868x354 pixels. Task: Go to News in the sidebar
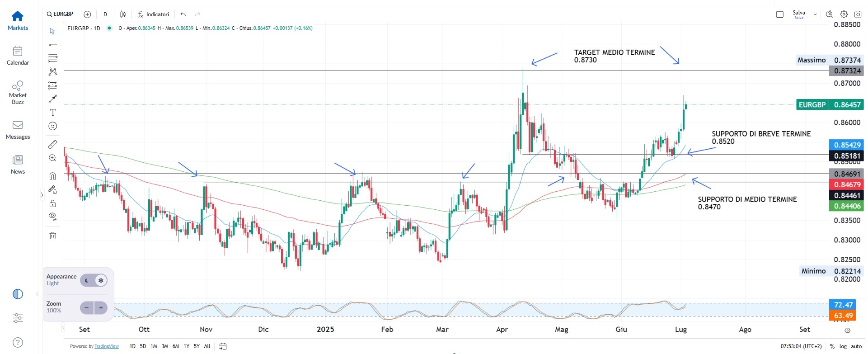[18, 164]
